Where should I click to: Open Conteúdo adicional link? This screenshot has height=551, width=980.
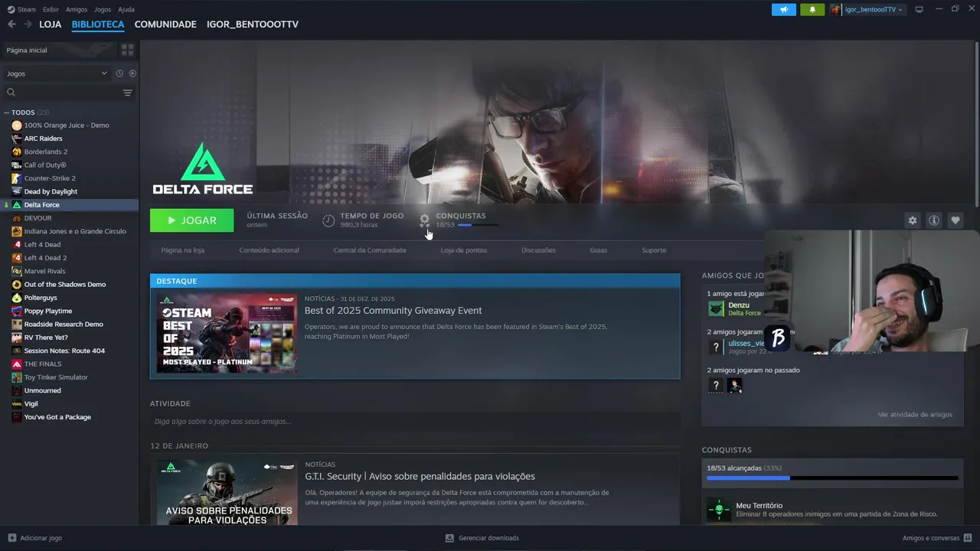(x=269, y=250)
